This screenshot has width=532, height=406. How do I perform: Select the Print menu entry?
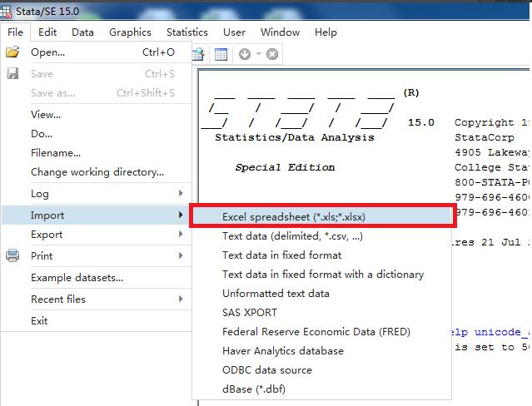pos(97,255)
